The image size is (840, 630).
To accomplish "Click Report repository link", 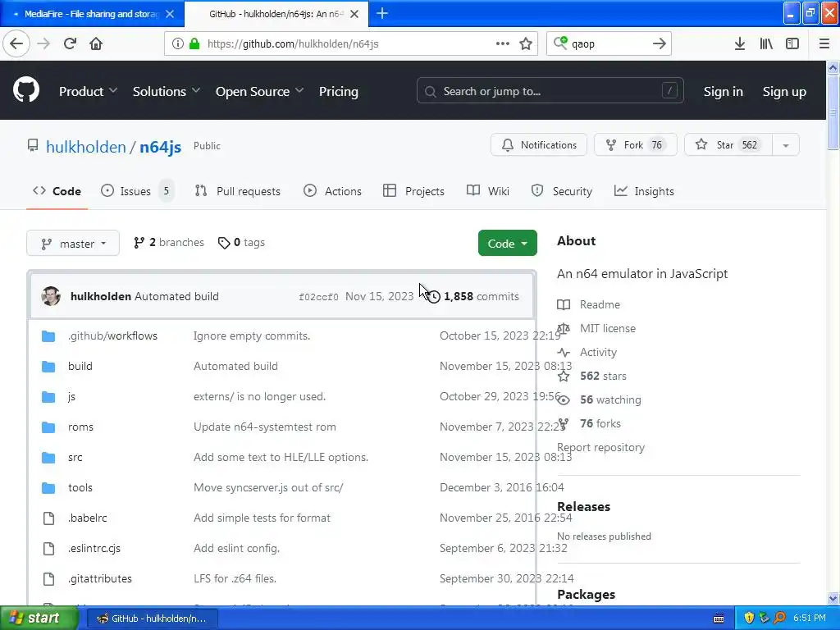I will pyautogui.click(x=600, y=448).
